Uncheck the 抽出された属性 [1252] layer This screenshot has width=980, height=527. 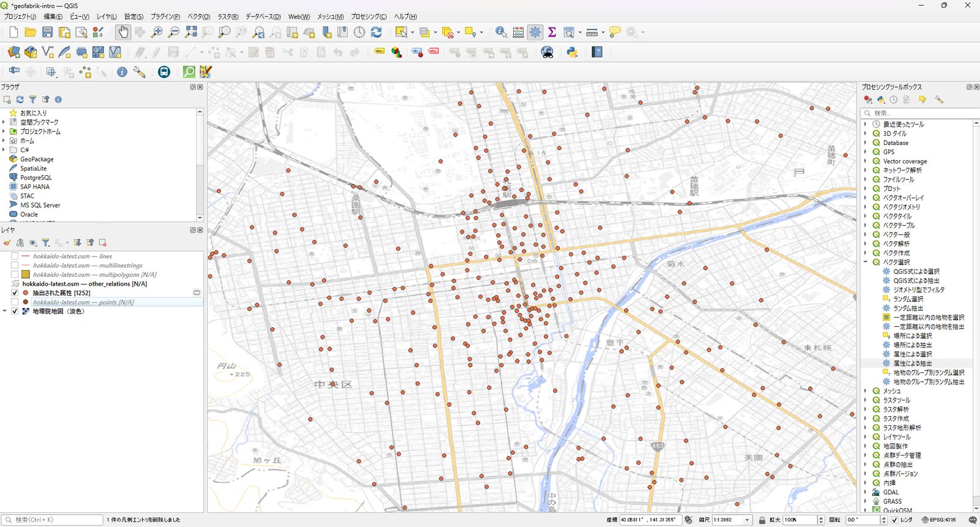tap(15, 293)
